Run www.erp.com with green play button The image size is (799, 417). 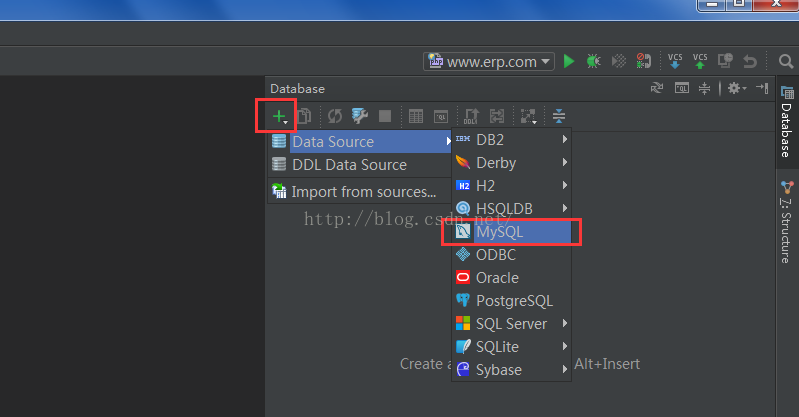569,62
